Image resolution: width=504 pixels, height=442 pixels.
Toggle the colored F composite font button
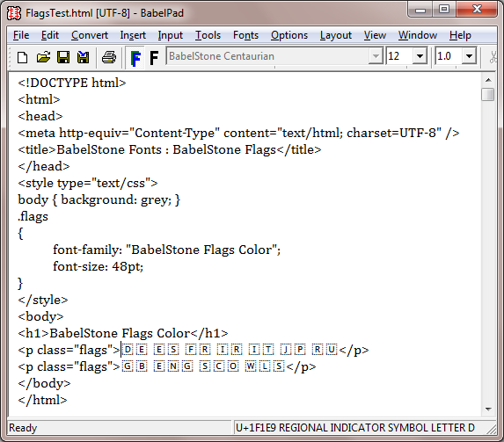(x=135, y=58)
